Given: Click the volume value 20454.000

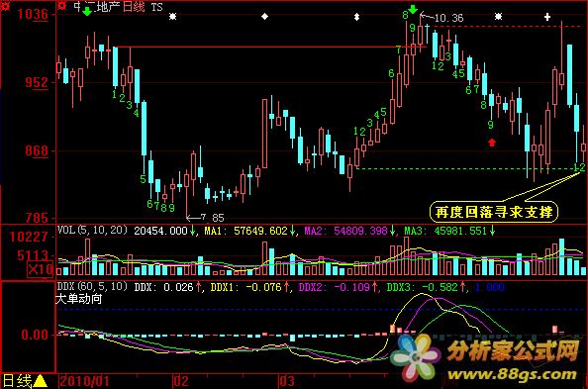Looking at the screenshot, I should 160,231.
